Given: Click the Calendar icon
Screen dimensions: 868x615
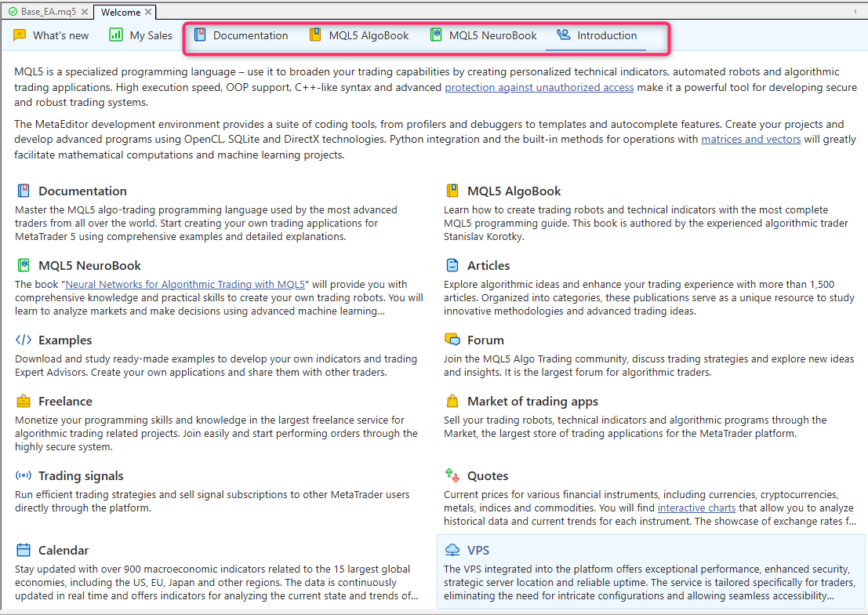Looking at the screenshot, I should tap(24, 550).
